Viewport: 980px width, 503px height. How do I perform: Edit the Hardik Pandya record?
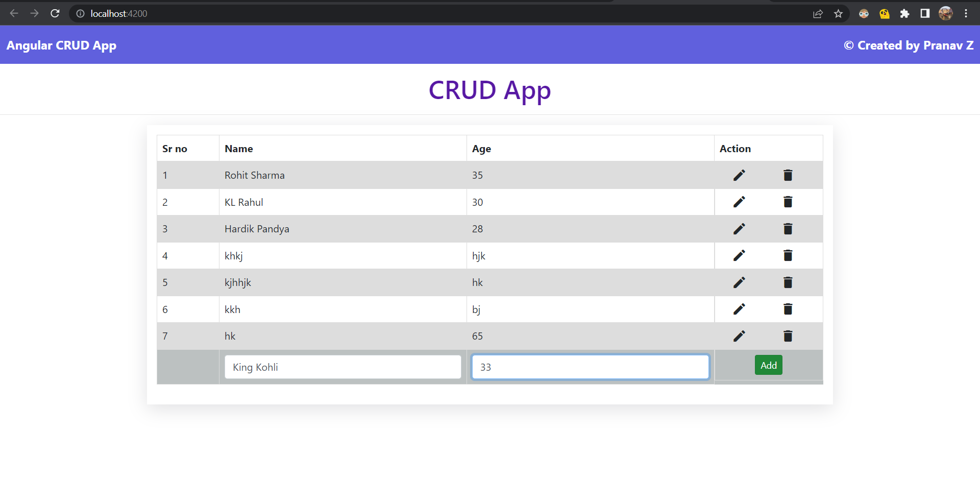pos(739,229)
